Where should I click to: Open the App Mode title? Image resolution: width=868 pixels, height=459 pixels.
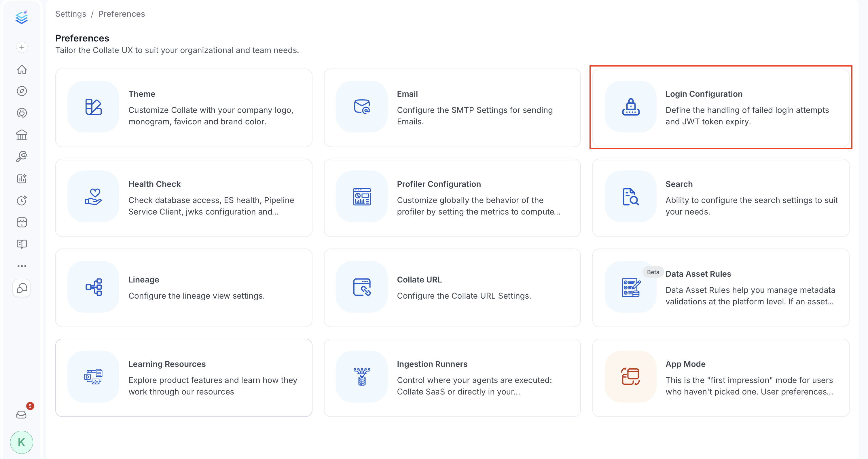click(x=685, y=364)
